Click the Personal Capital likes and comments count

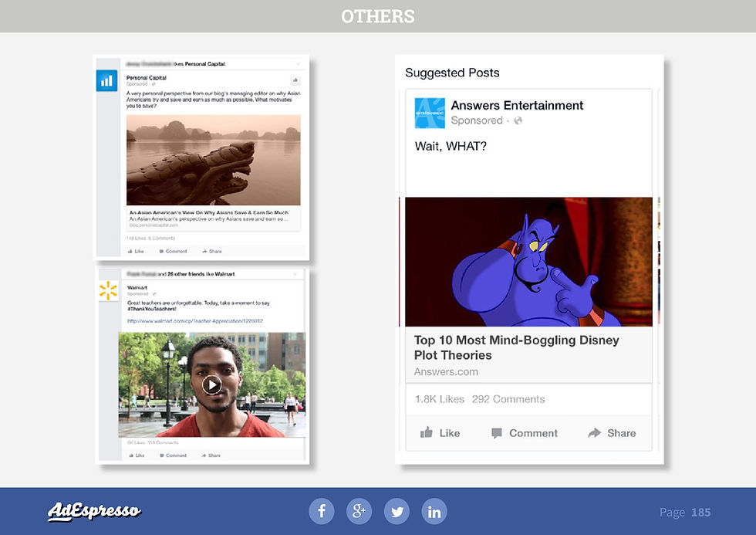point(150,239)
